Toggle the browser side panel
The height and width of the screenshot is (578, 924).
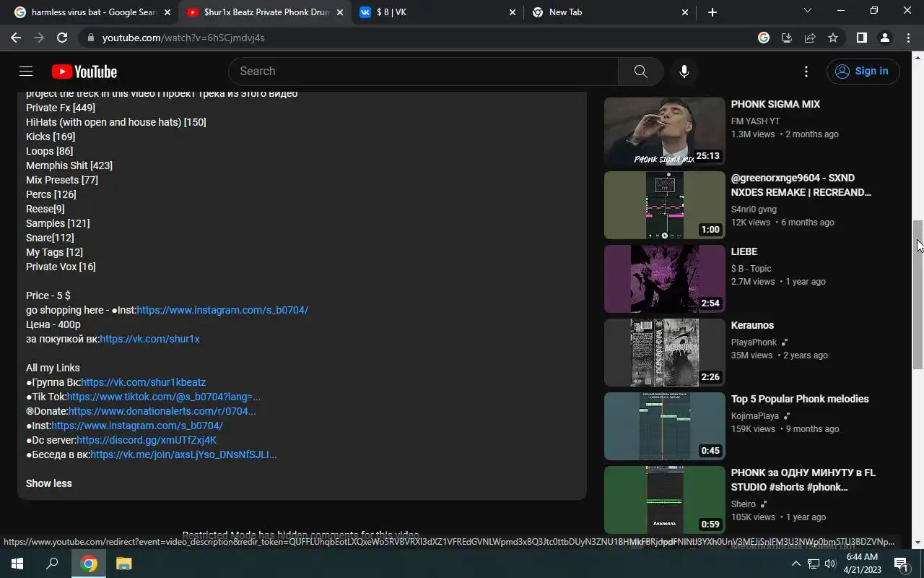(x=861, y=38)
